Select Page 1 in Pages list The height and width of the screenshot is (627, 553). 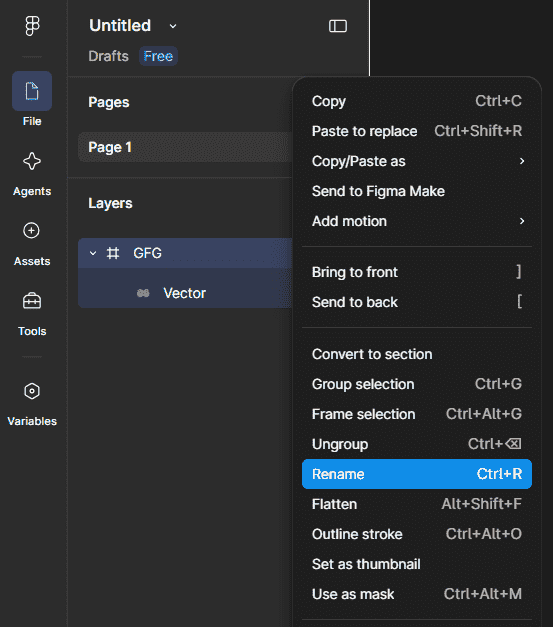click(x=185, y=147)
